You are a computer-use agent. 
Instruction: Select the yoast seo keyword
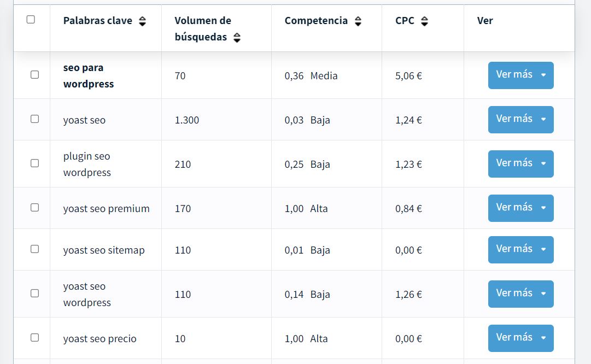point(34,119)
